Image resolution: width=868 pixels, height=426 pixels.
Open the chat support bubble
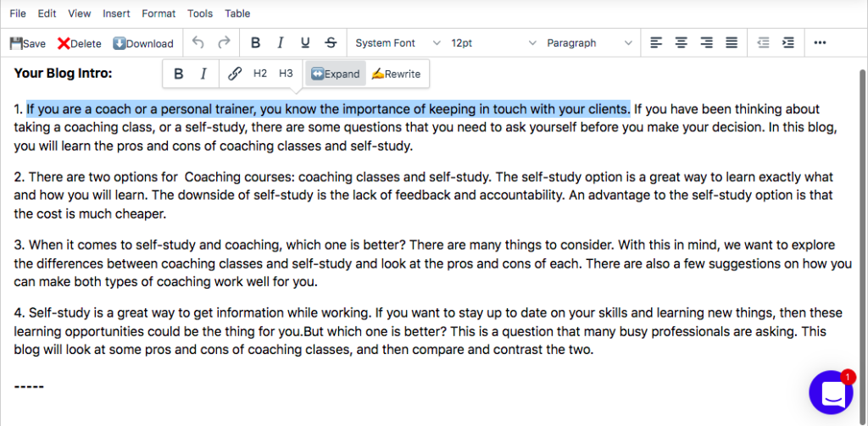(832, 393)
